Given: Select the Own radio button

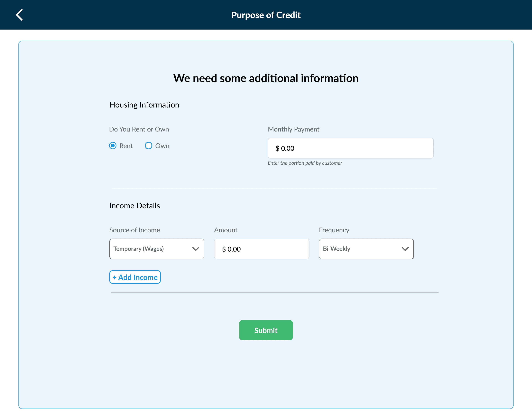Looking at the screenshot, I should click(x=149, y=146).
